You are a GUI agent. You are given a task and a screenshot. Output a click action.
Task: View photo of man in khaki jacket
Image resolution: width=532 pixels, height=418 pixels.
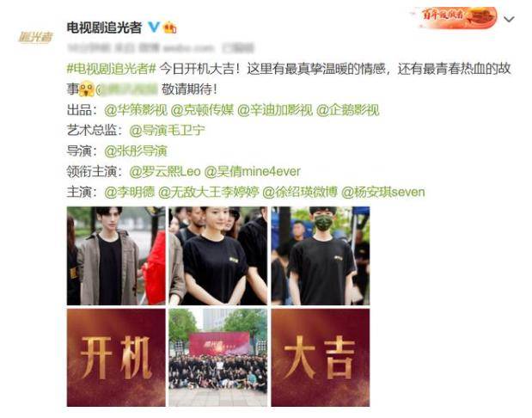(116, 255)
